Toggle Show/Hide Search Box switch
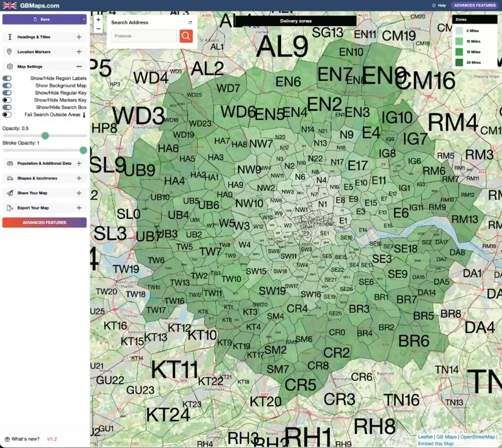The width and height of the screenshot is (502, 448). [7, 107]
